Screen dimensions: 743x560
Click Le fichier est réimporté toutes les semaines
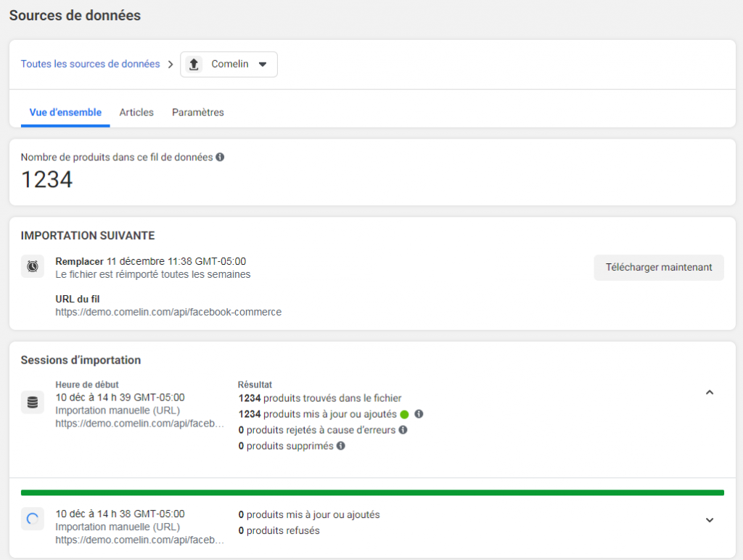click(x=153, y=274)
